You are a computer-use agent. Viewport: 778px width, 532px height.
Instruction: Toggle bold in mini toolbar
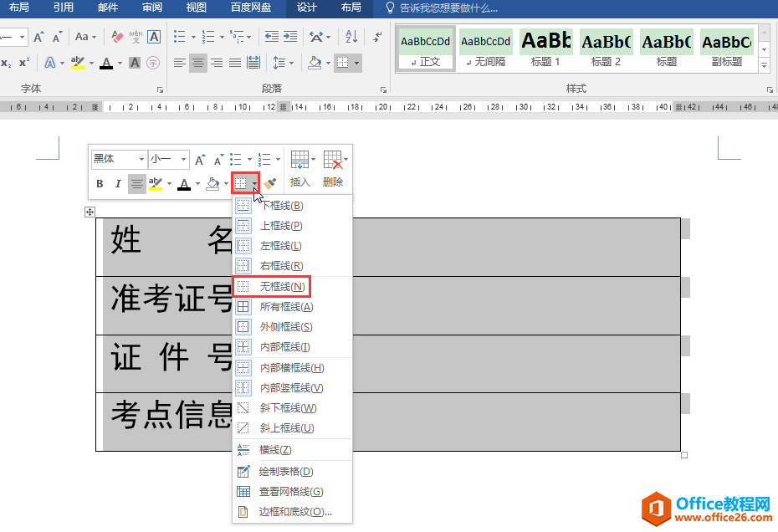[100, 184]
